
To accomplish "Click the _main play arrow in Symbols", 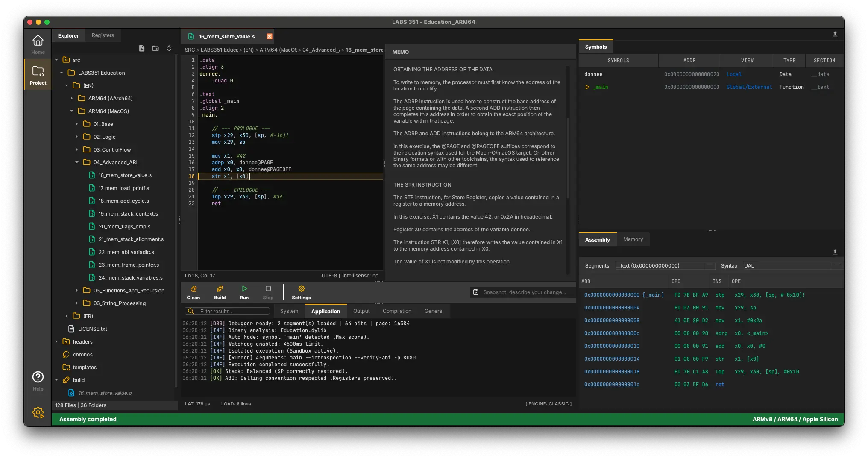I will [587, 87].
